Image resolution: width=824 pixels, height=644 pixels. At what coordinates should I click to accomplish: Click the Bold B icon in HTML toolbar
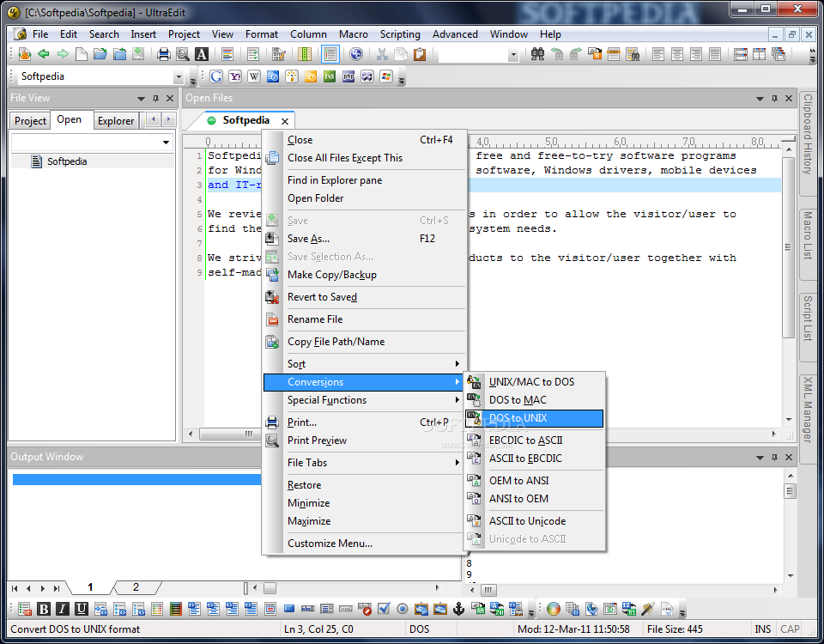point(44,609)
